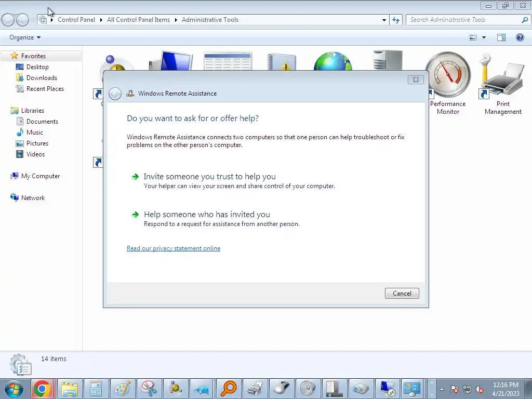
Task: Open the Print Management icon
Action: [x=503, y=84]
